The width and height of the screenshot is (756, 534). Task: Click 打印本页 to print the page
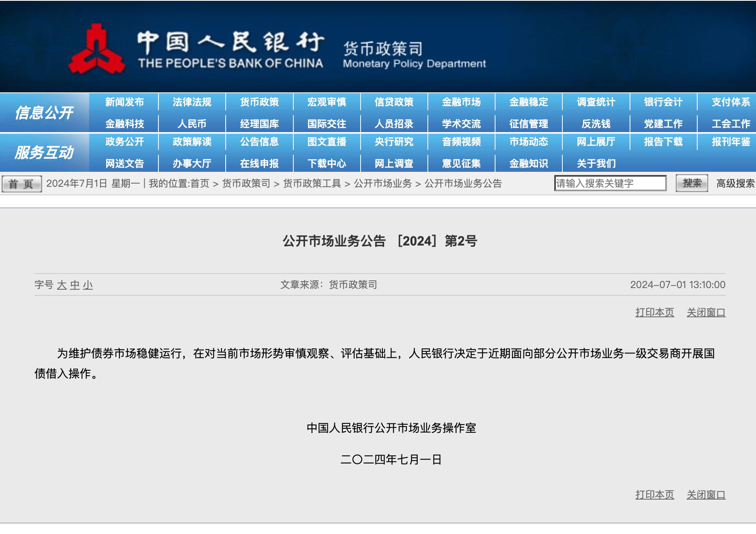point(655,312)
